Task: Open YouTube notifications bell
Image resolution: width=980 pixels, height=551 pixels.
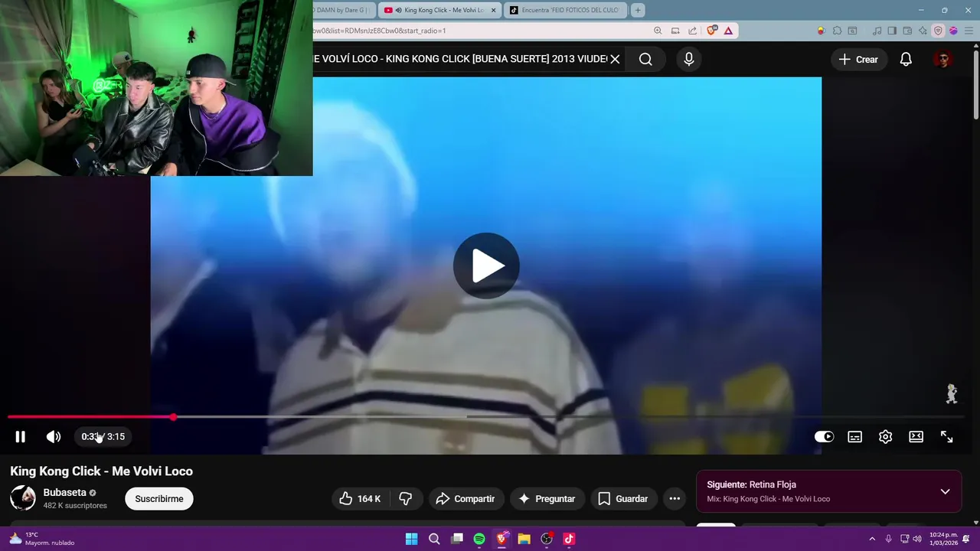Action: coord(906,59)
